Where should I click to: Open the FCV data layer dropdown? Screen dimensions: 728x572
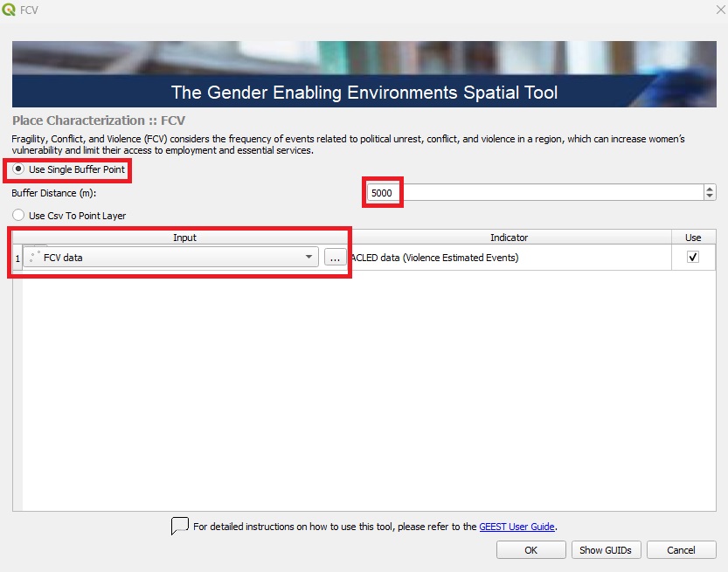[171, 257]
